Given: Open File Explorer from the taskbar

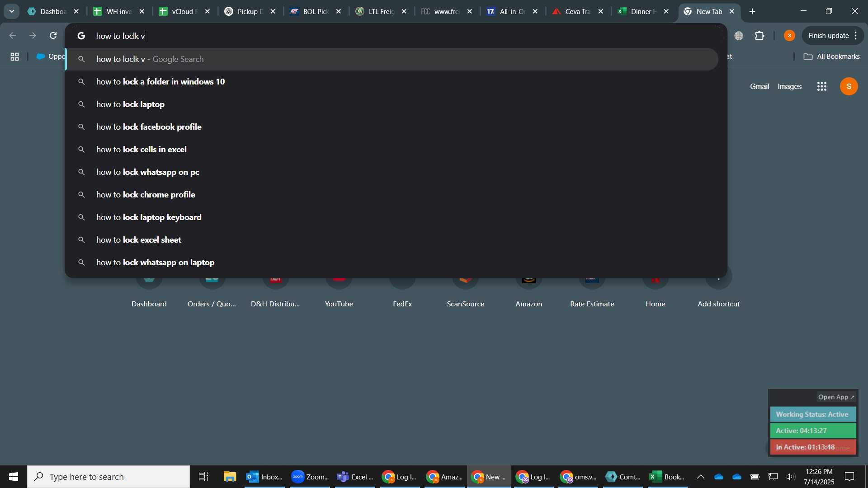Looking at the screenshot, I should 230,477.
